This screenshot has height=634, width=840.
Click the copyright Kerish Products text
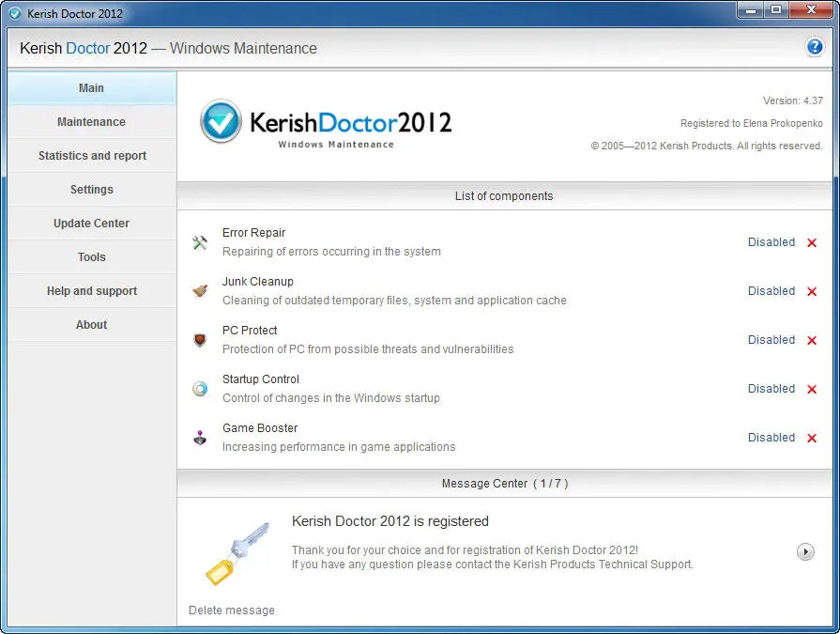coord(707,146)
